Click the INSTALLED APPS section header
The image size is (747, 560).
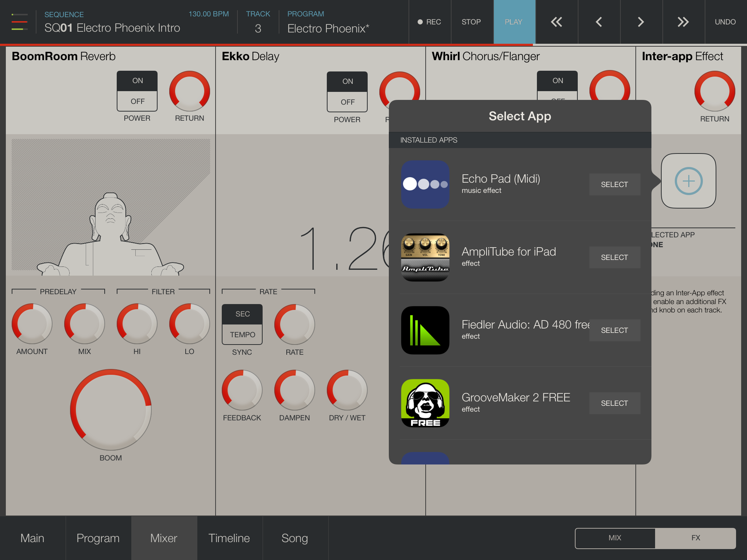pyautogui.click(x=520, y=140)
